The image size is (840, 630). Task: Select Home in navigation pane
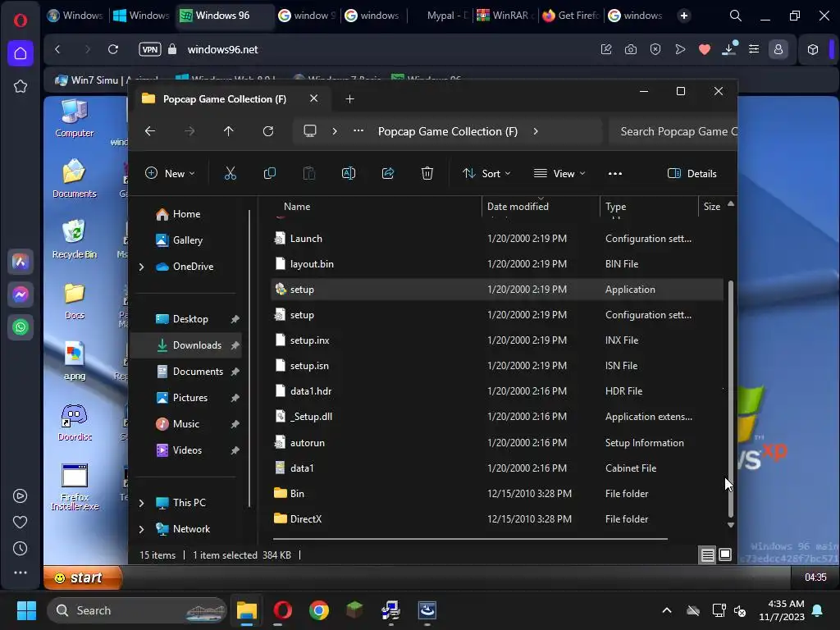(185, 214)
